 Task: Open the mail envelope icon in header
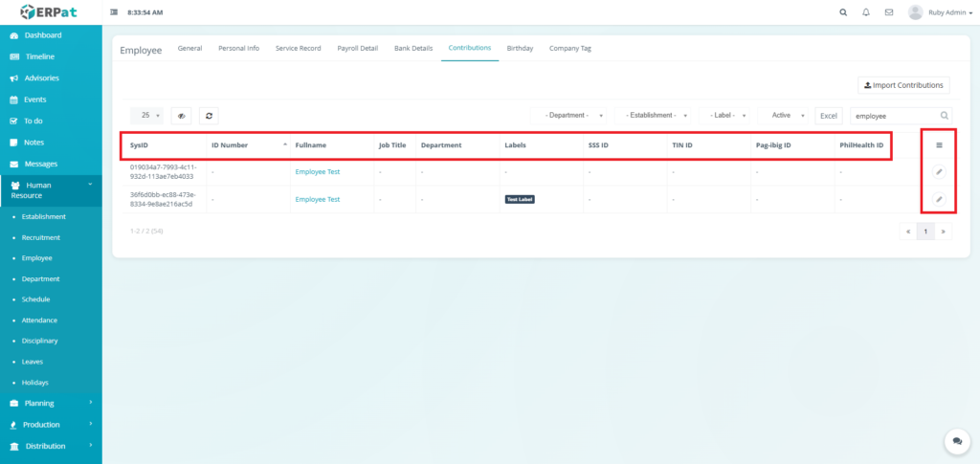[x=889, y=12]
